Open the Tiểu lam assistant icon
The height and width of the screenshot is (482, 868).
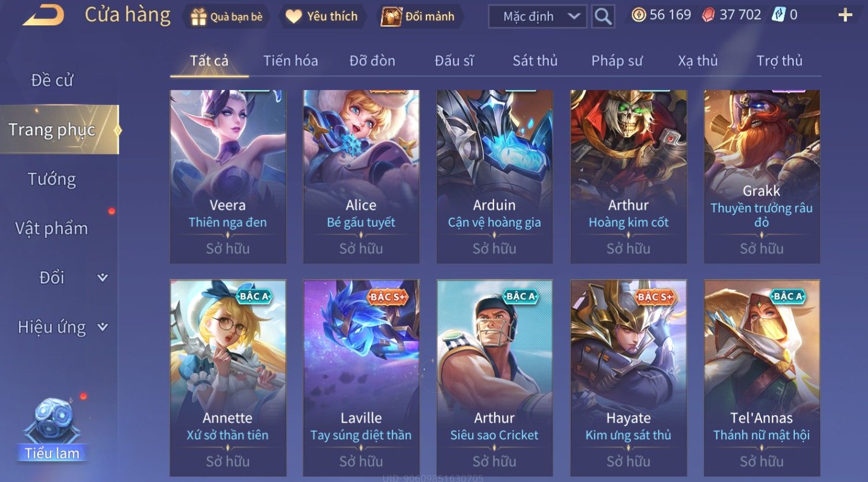click(x=52, y=430)
